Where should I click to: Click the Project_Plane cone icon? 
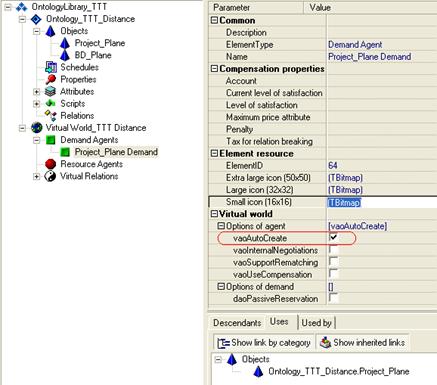65,43
